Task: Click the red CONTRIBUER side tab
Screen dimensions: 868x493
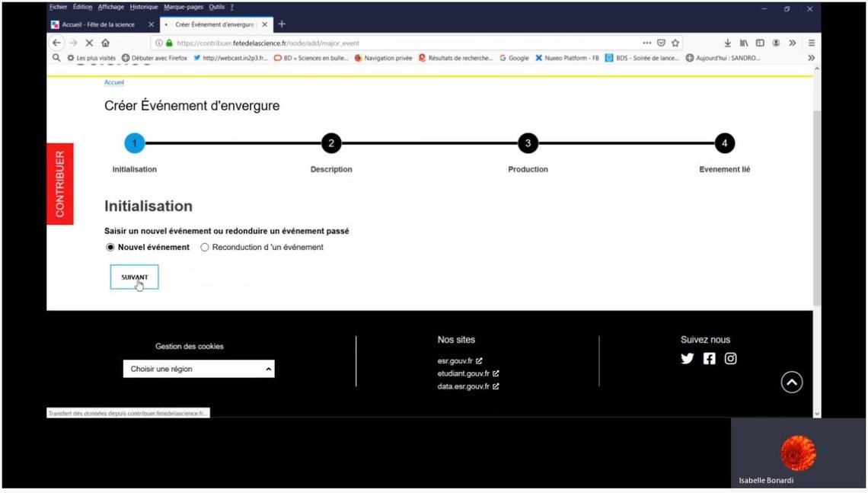Action: 60,184
